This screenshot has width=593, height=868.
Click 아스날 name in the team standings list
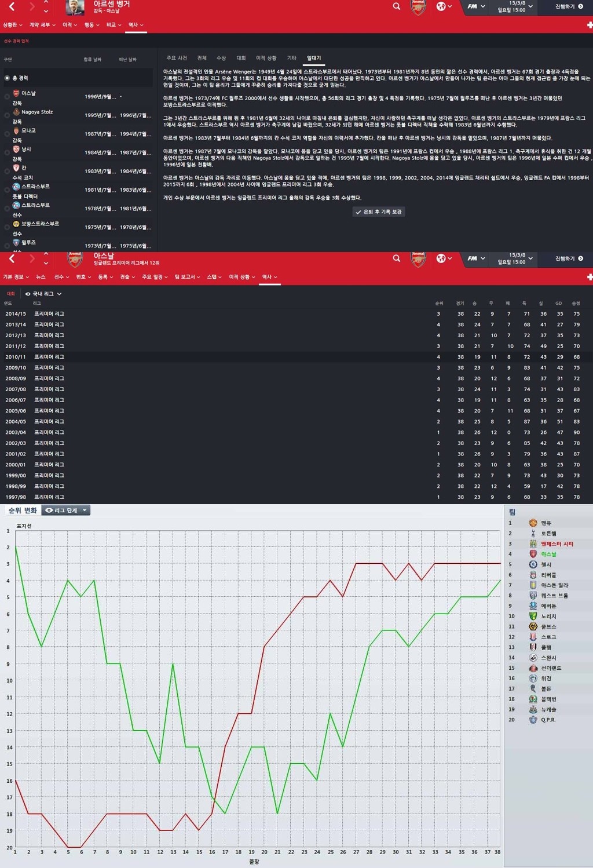[x=549, y=555]
